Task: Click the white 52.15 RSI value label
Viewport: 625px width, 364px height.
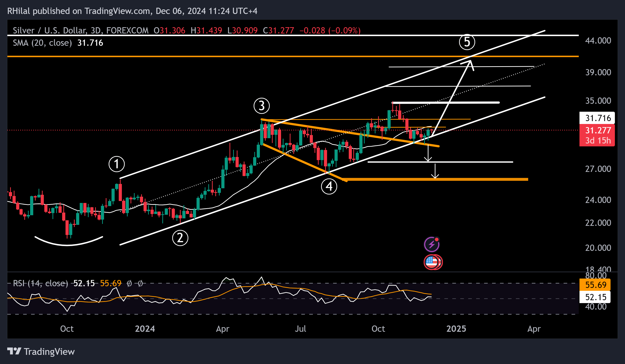Action: coord(595,297)
